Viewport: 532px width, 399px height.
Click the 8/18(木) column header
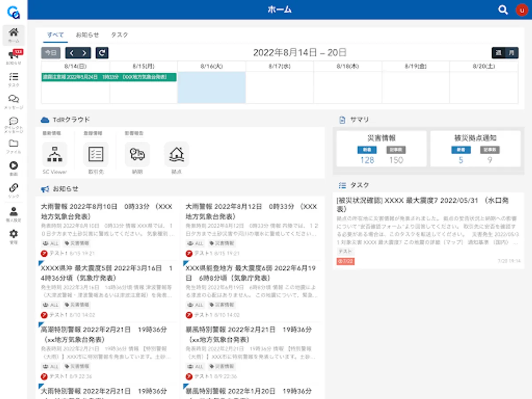tap(348, 66)
